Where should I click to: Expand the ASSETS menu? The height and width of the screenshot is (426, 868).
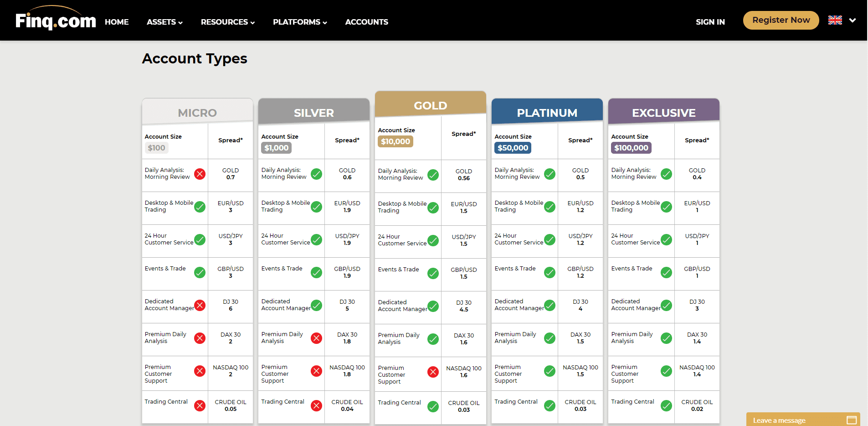tap(164, 22)
